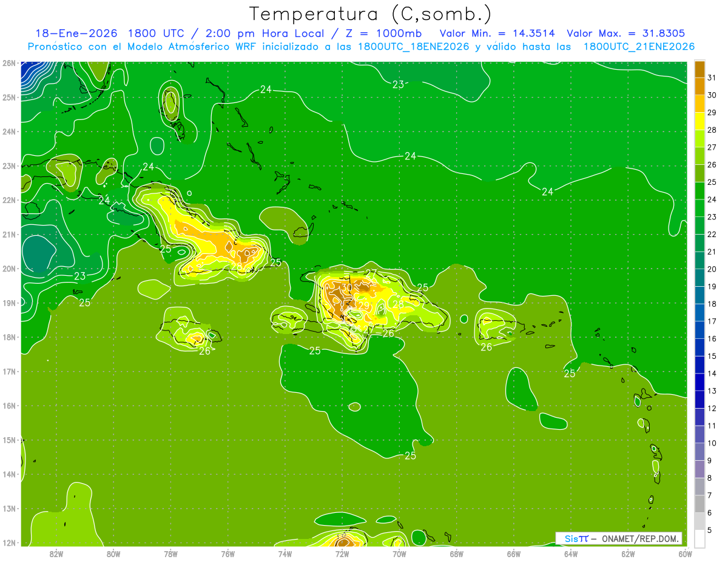Click contour label 23 near the top edge
This screenshot has width=728, height=562.
click(398, 84)
